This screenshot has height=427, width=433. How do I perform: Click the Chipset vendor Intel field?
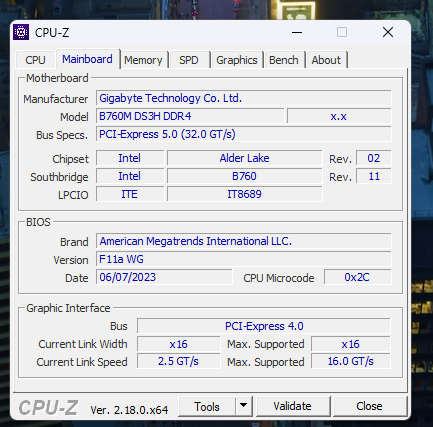pos(130,158)
